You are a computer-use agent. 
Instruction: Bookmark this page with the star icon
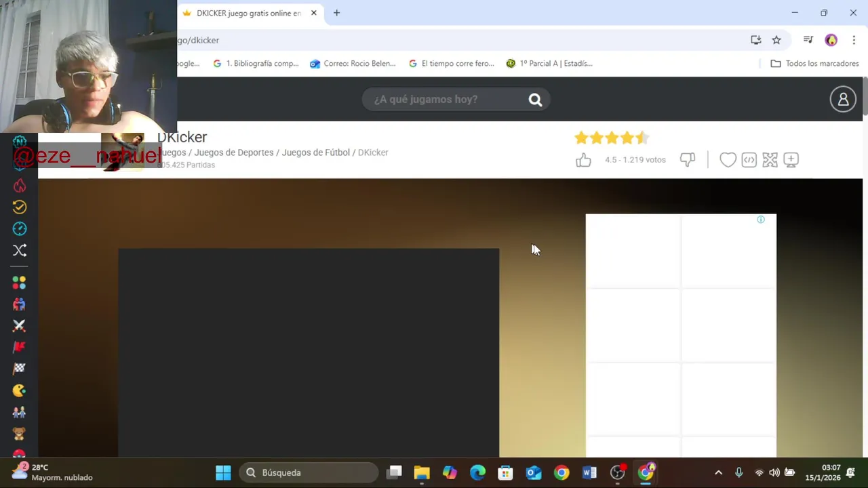click(x=776, y=40)
